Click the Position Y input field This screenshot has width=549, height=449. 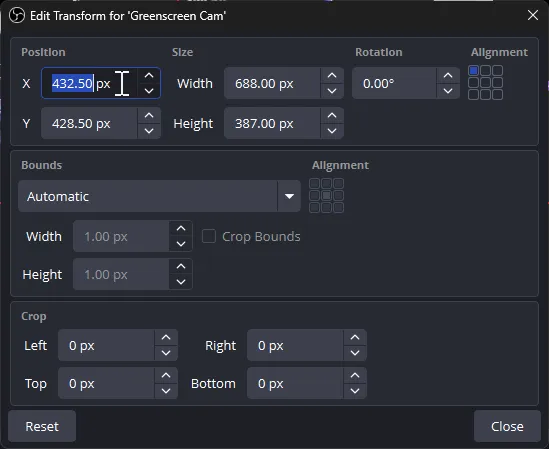coord(101,123)
